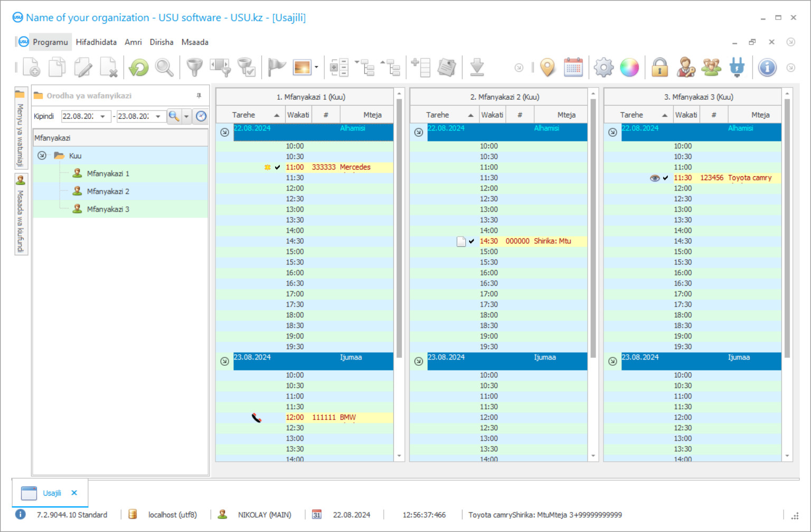Click the add rows plus icon
The image size is (811, 532).
pyautogui.click(x=421, y=68)
